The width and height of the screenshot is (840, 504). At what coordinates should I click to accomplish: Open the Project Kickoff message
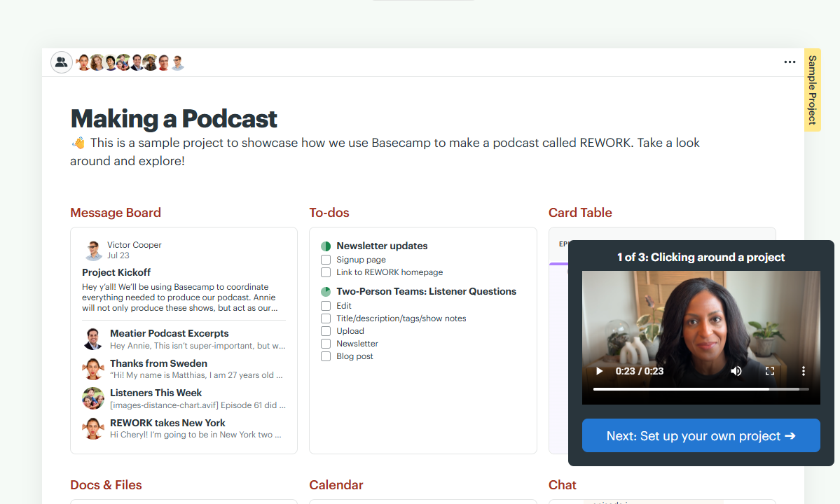[x=116, y=272]
